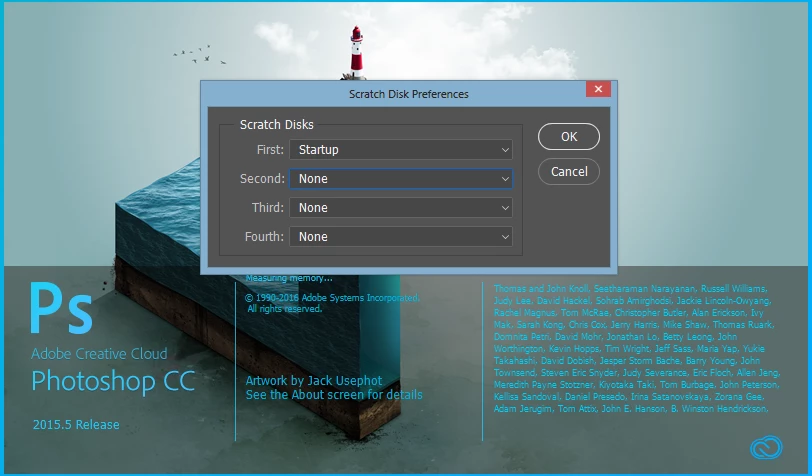The height and width of the screenshot is (476, 812).
Task: Click the 'Photoshop CC' title text
Action: (113, 382)
